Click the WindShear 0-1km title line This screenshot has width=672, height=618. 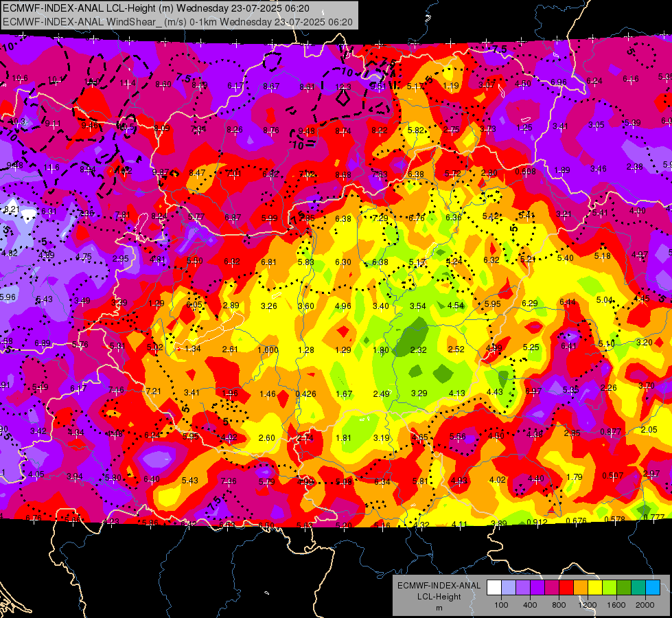[x=177, y=22]
